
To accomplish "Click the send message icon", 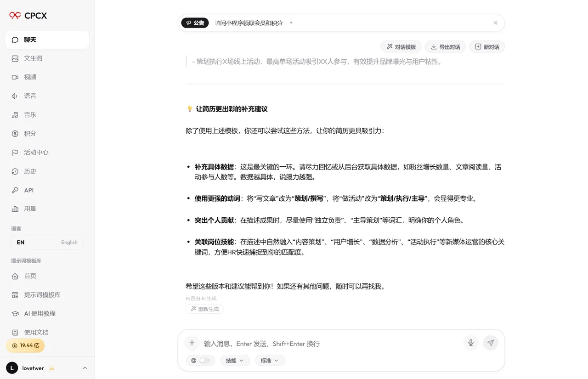I will 491,343.
